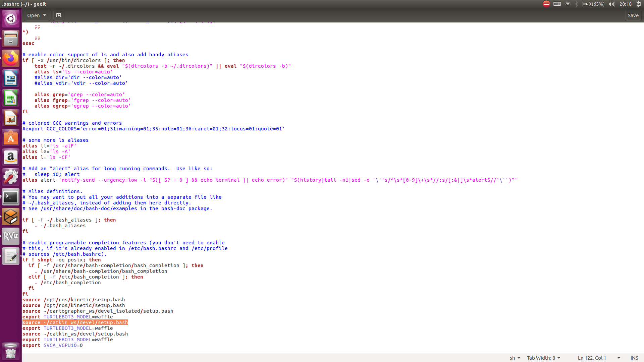Click highlighted source catkin_ws line
The height and width of the screenshot is (362, 644).
tap(75, 322)
